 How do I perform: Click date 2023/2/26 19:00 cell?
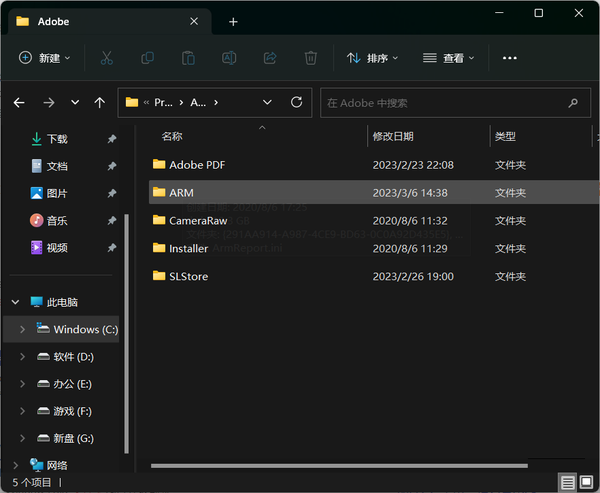(x=413, y=276)
